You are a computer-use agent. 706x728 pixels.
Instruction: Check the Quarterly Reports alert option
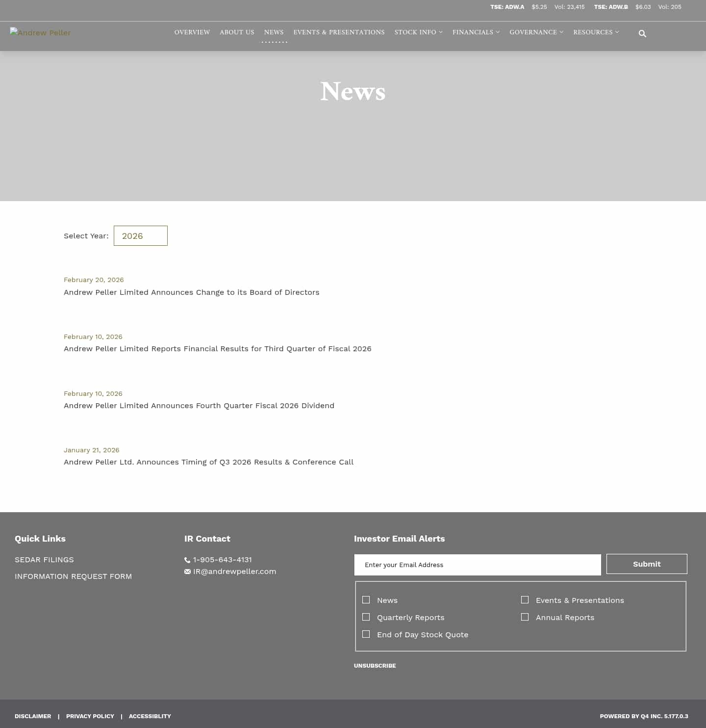click(x=366, y=617)
